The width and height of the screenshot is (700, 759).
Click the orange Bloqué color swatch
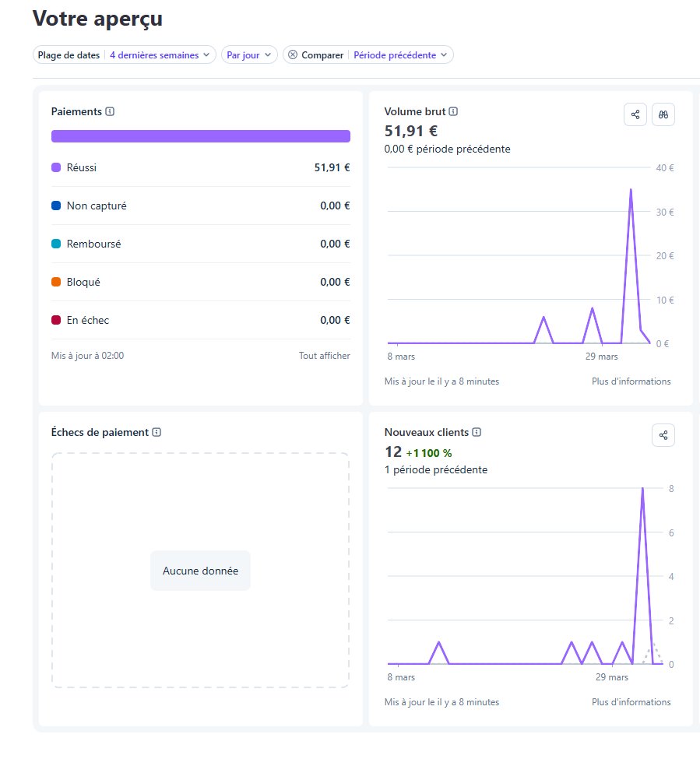(56, 282)
